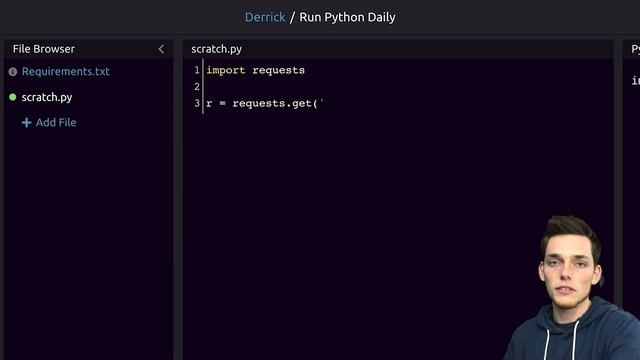Viewport: 640px width, 360px height.
Task: Open the Derrick profile link
Action: click(265, 17)
